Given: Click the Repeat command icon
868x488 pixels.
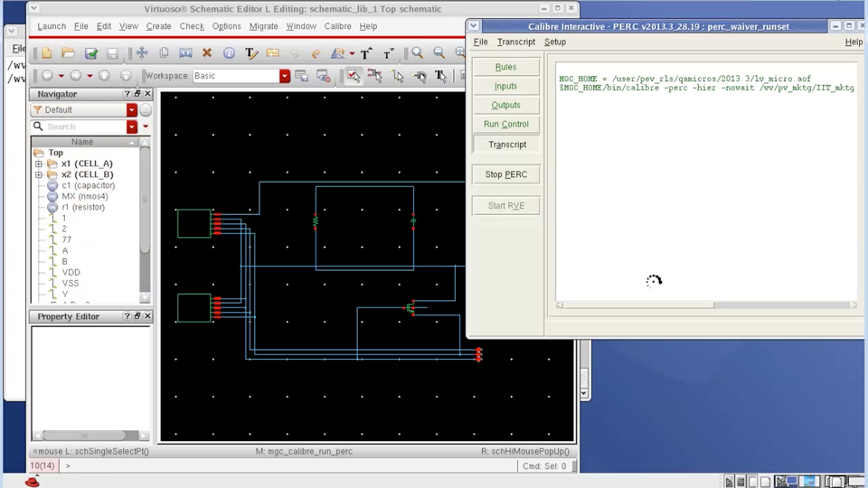Looking at the screenshot, I should point(273,53).
